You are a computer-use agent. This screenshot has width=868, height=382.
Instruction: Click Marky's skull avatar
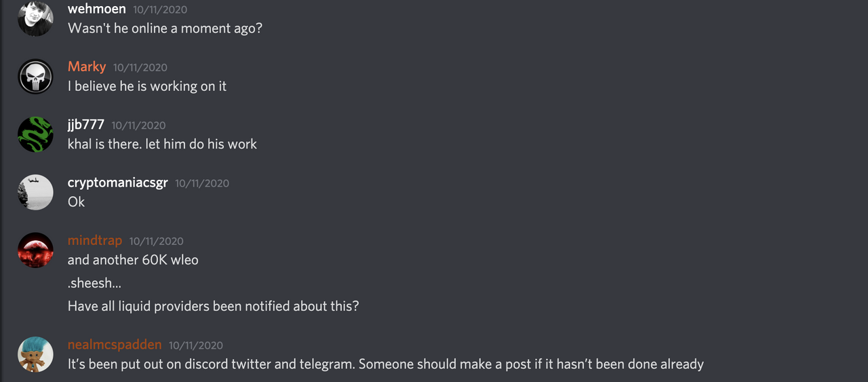pos(35,77)
